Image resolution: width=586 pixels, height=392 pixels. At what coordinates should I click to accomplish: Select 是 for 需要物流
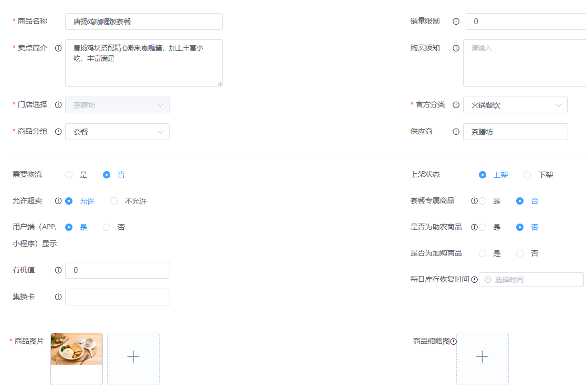pyautogui.click(x=69, y=175)
